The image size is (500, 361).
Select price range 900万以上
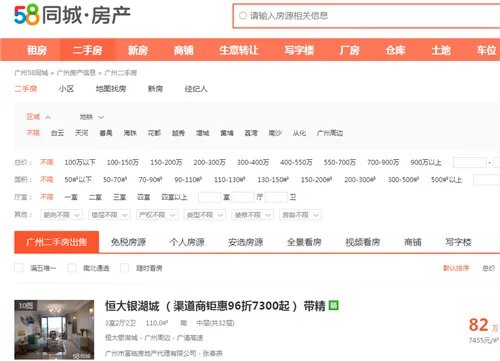[426, 162]
